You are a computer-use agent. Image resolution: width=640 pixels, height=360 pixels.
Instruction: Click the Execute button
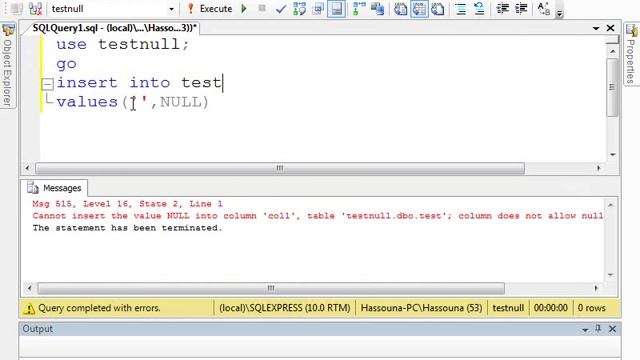click(x=209, y=9)
